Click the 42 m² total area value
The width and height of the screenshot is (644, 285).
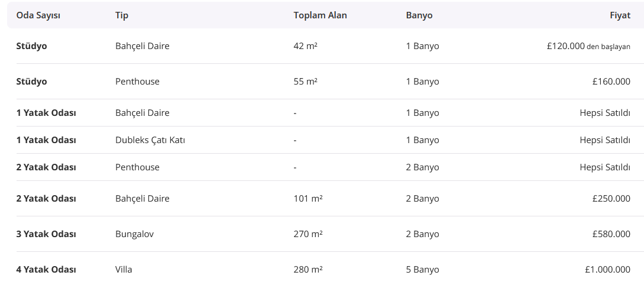305,46
